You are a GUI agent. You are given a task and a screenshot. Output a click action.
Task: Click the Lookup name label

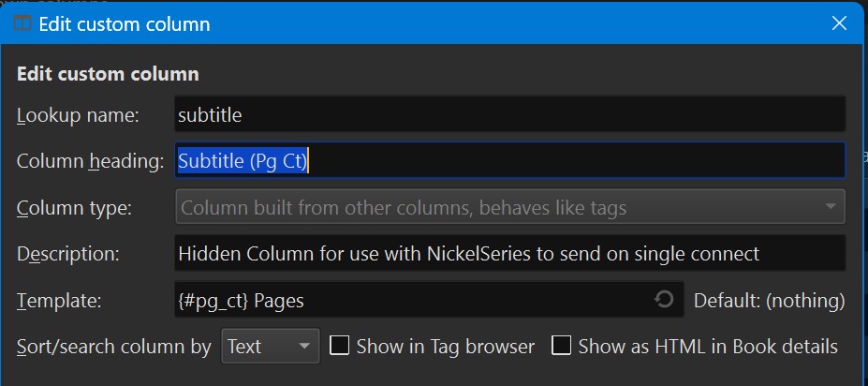click(x=78, y=115)
